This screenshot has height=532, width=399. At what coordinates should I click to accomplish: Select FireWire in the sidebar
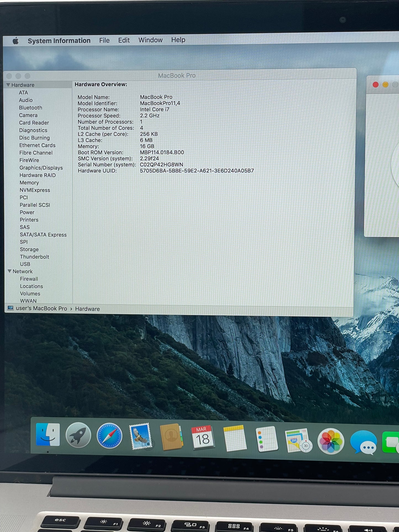(29, 160)
